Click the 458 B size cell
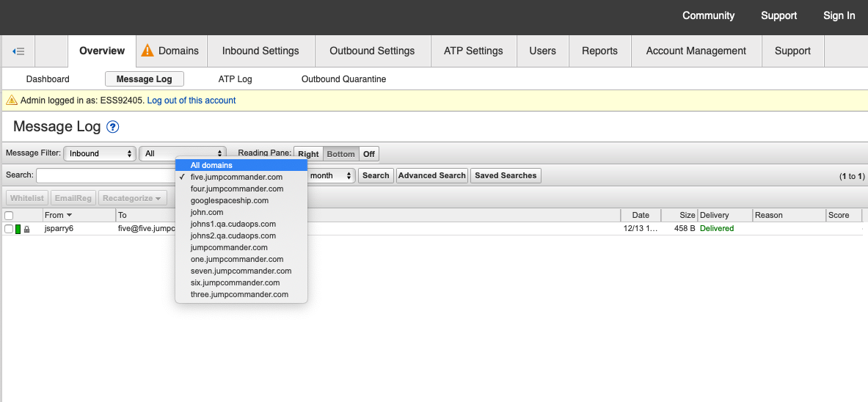 coord(685,228)
